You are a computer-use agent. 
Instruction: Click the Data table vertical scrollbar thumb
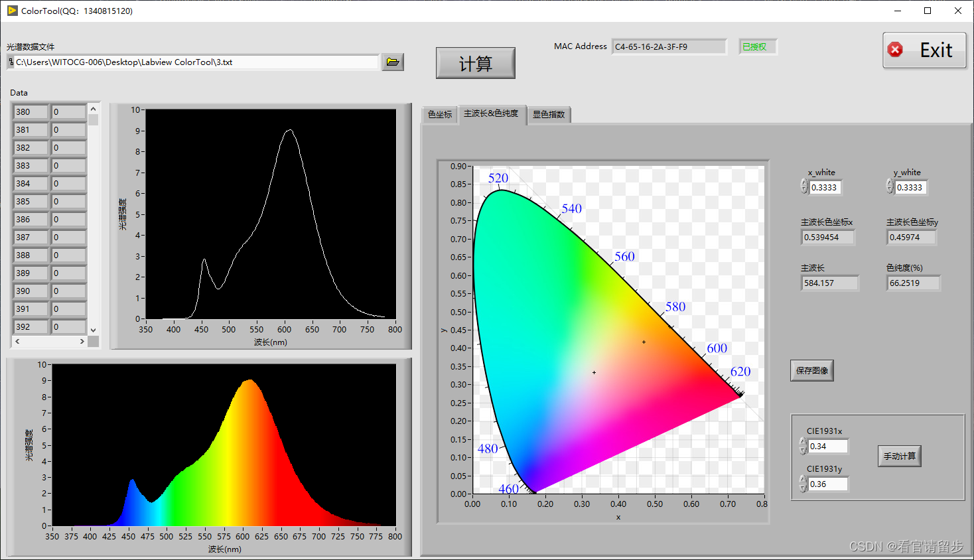(x=94, y=120)
